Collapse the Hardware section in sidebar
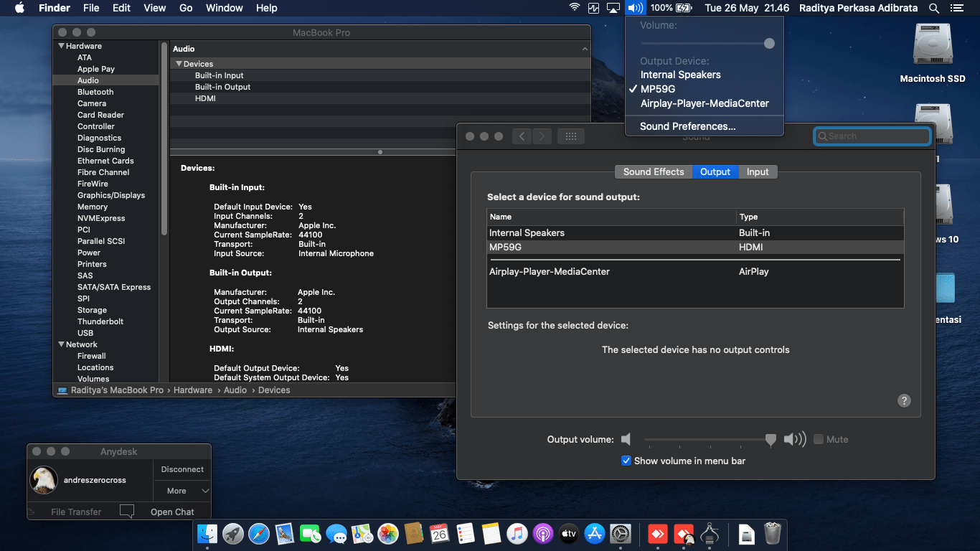The width and height of the screenshot is (980, 551). tap(61, 46)
